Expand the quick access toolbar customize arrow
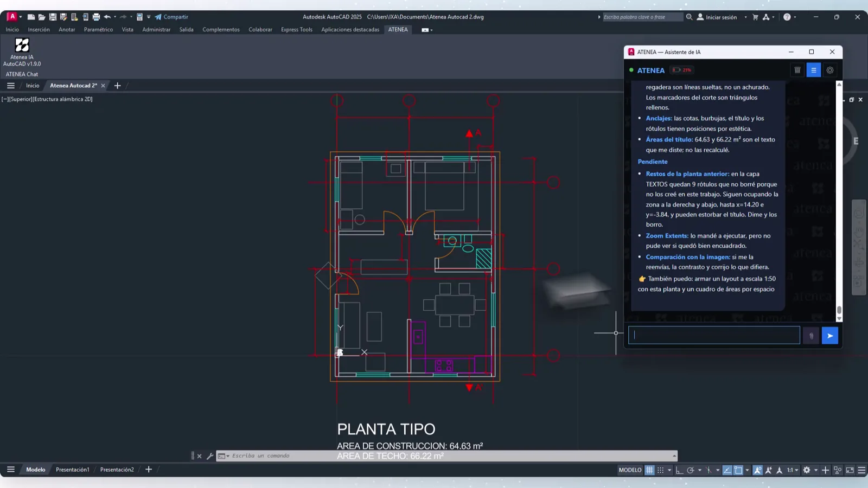Viewport: 868px width, 488px height. point(149,17)
